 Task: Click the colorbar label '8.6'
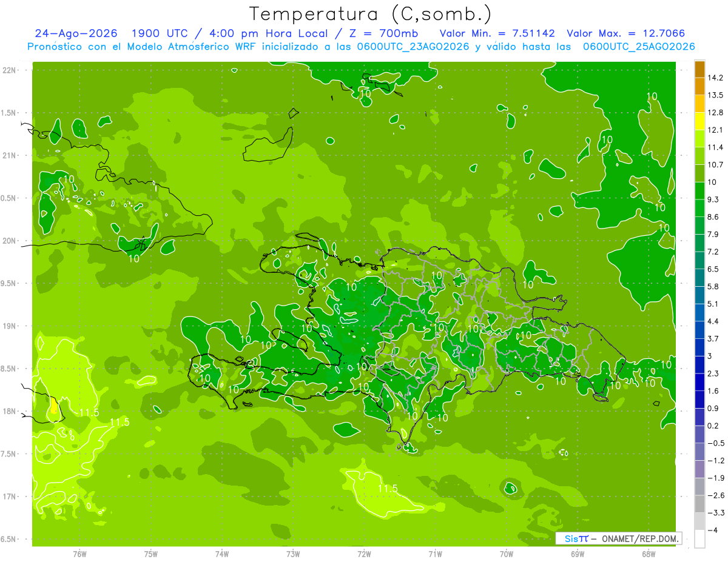click(x=713, y=217)
